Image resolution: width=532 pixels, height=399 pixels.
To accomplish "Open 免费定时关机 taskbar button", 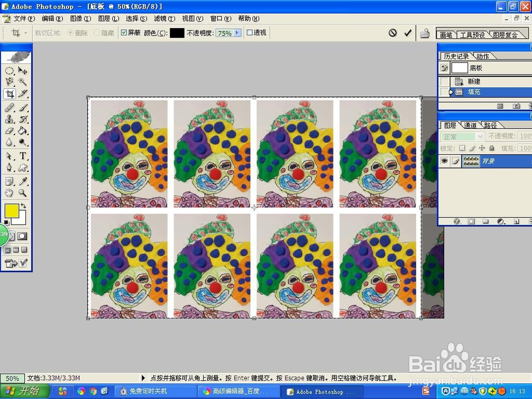I will tap(155, 392).
